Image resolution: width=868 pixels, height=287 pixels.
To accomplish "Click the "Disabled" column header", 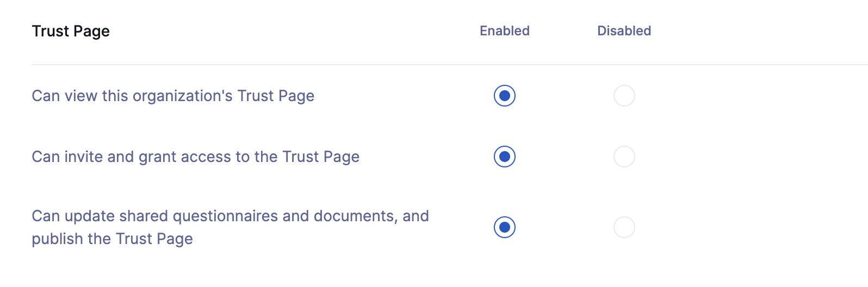I will point(624,31).
